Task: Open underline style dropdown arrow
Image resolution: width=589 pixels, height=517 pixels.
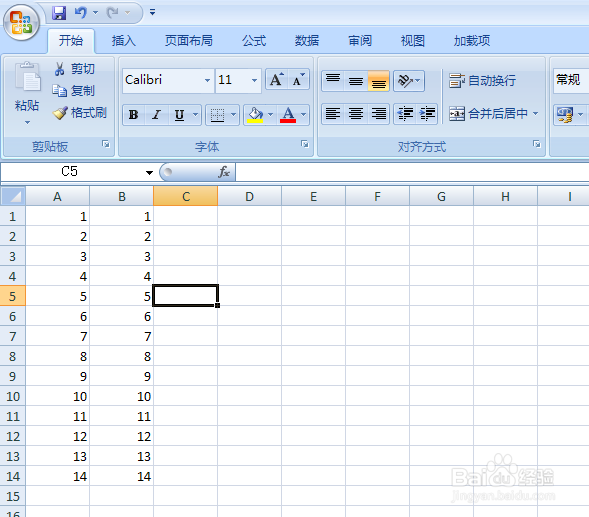Action: (195, 115)
